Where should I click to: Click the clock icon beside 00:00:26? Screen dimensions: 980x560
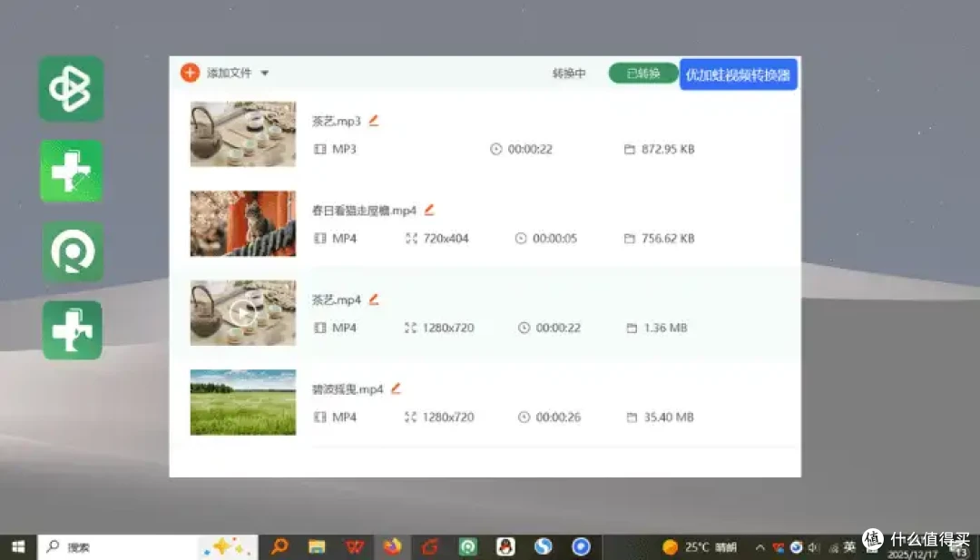coord(524,417)
